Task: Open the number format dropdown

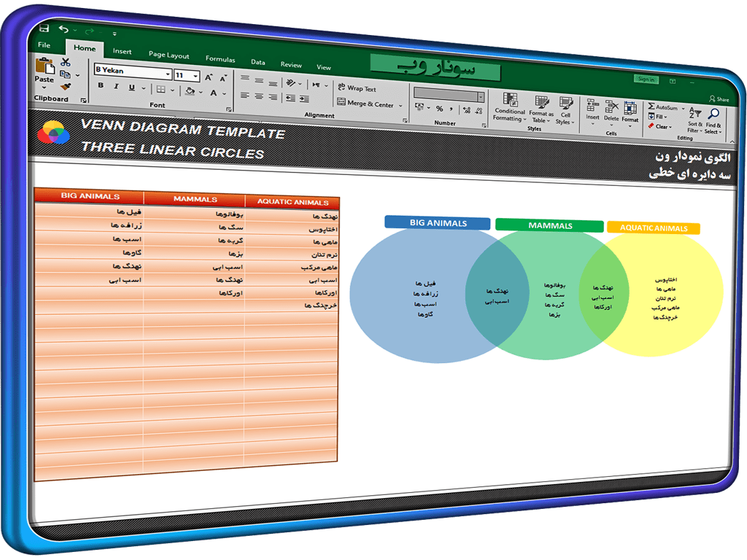Action: tap(480, 97)
